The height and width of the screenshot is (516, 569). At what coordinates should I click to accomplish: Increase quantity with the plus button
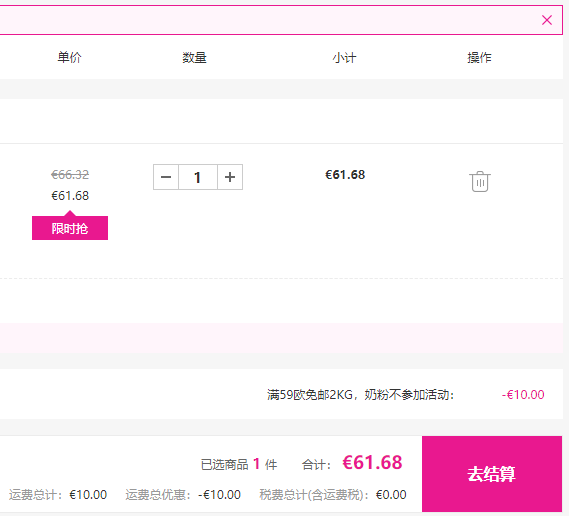tap(230, 177)
